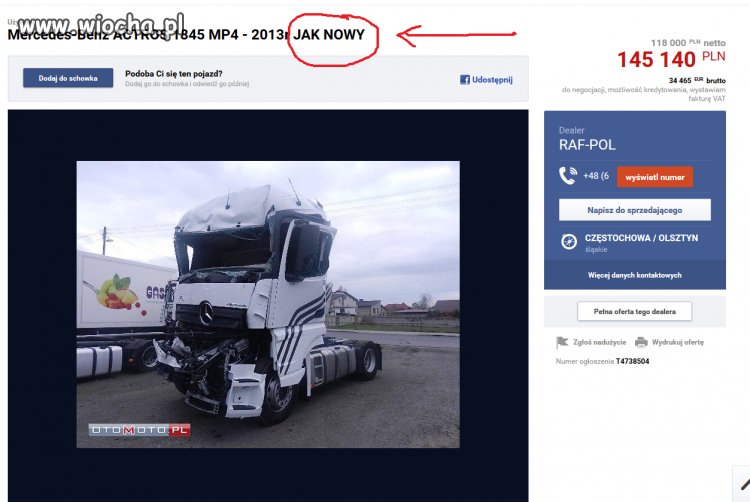Click the 118 000 PLN netto text
This screenshot has height=502, width=750.
pyautogui.click(x=688, y=43)
